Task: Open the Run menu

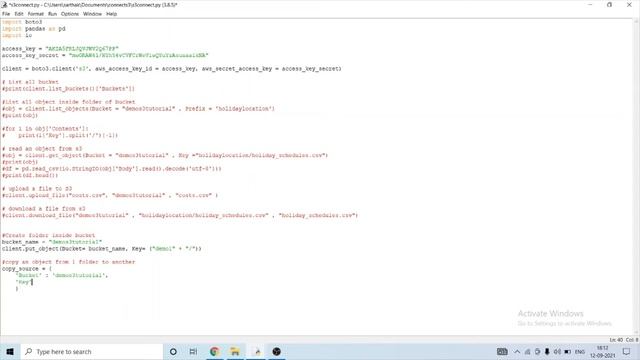Action: 52,14
